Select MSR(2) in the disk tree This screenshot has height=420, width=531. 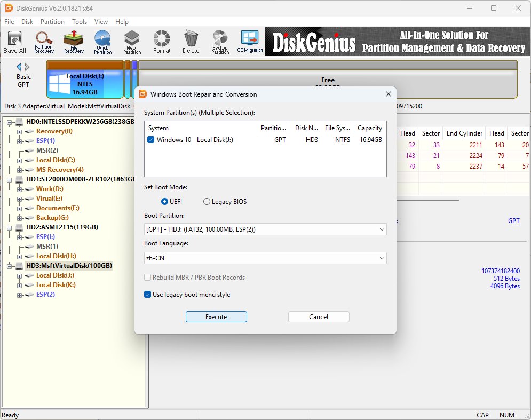(47, 150)
